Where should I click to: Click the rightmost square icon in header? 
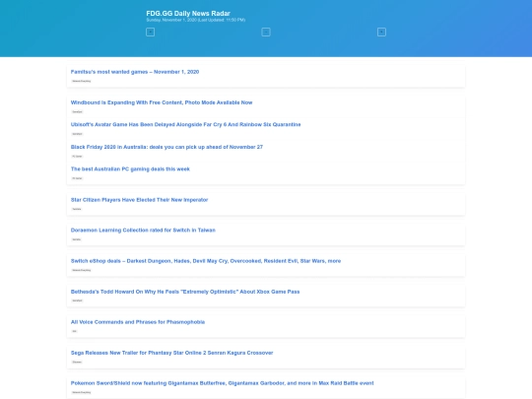click(381, 33)
